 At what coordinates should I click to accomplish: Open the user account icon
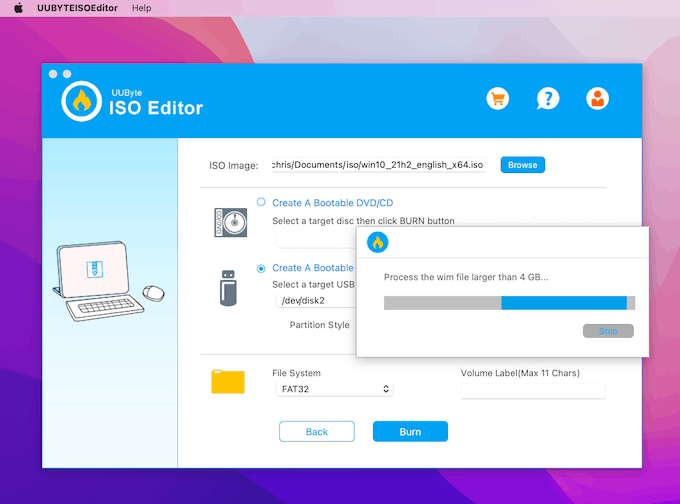(x=597, y=99)
